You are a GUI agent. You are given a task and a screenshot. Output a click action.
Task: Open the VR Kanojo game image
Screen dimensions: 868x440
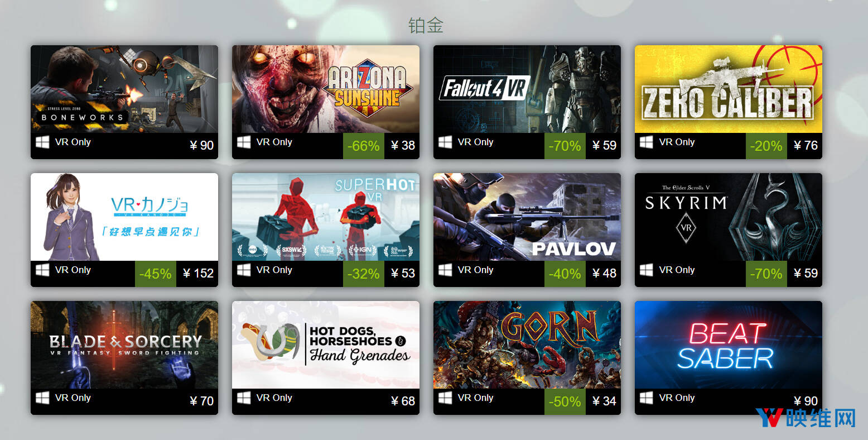point(124,217)
